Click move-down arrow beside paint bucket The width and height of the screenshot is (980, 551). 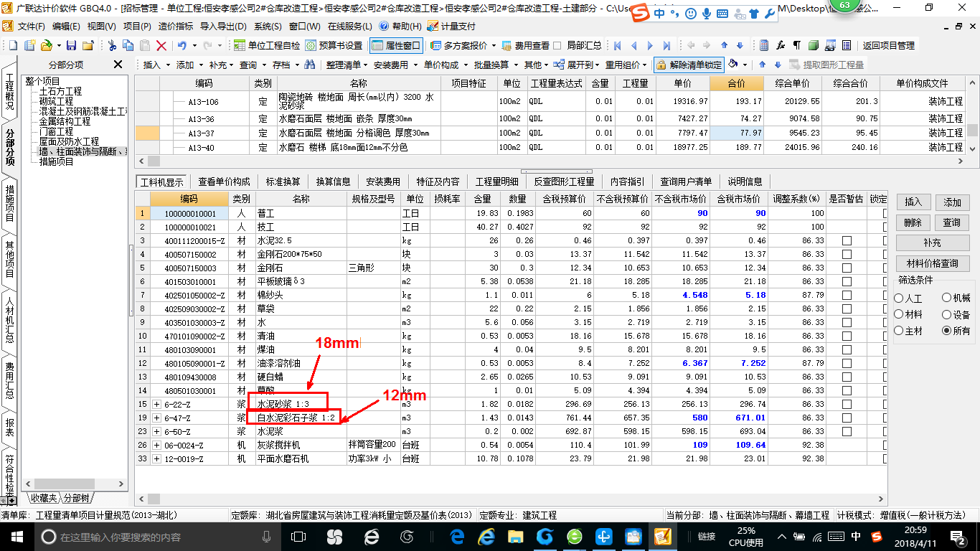coord(777,65)
